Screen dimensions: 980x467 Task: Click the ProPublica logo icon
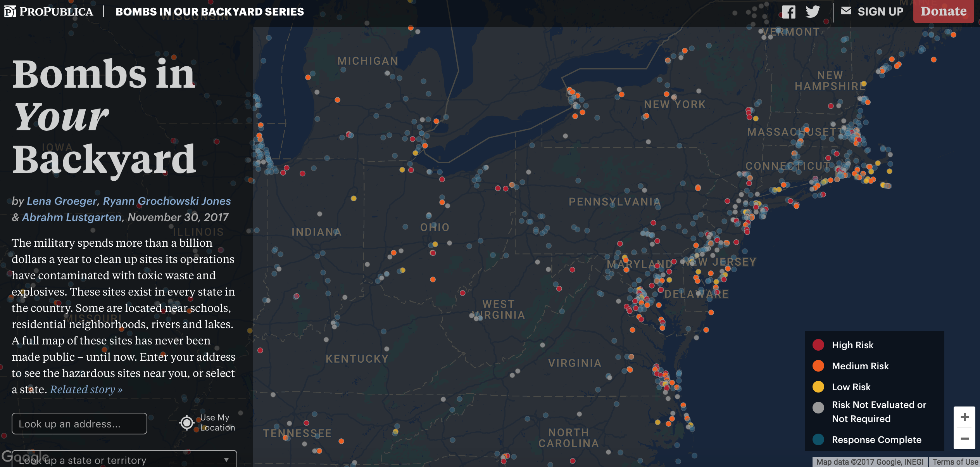(x=10, y=12)
